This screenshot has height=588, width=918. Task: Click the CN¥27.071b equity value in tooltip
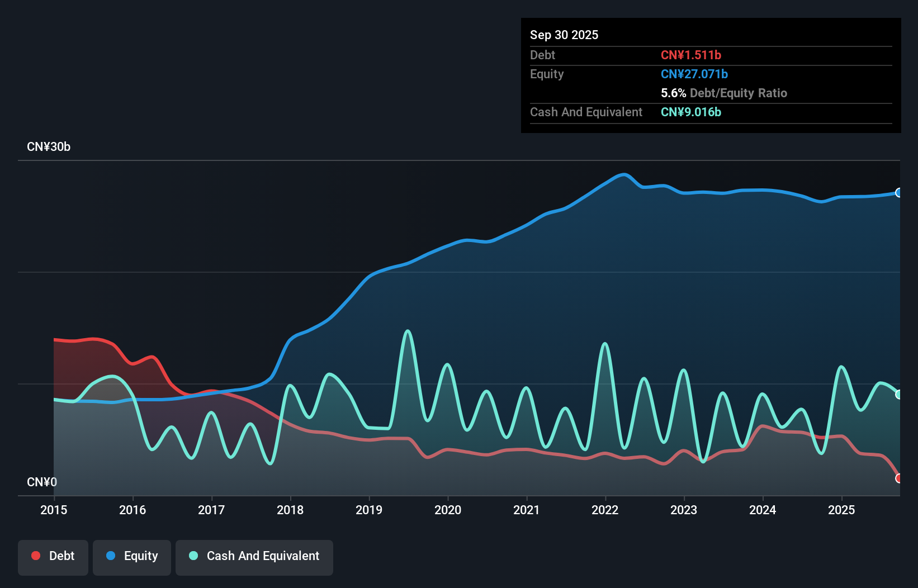coord(694,74)
